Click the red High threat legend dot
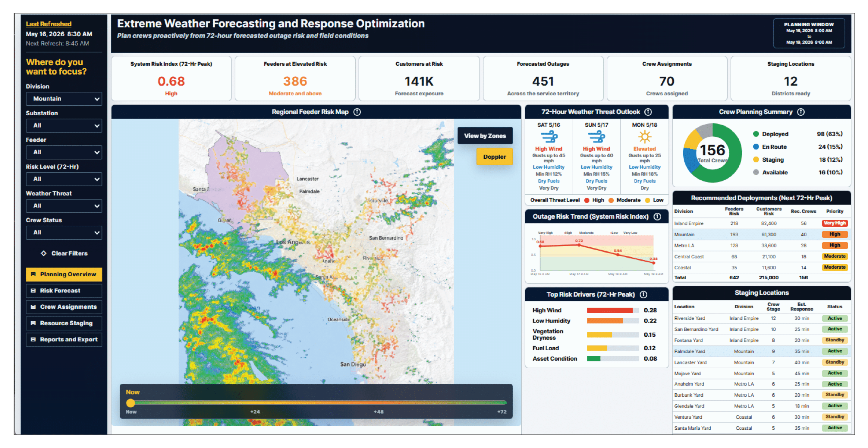This screenshot has width=868, height=448. pyautogui.click(x=587, y=200)
